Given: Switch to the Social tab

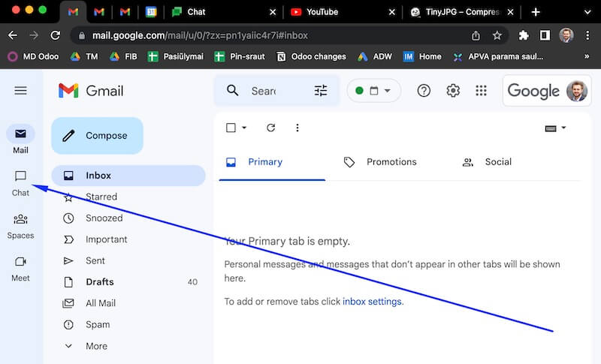Looking at the screenshot, I should point(498,162).
